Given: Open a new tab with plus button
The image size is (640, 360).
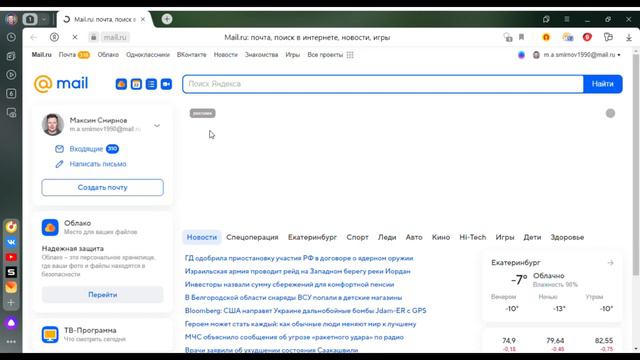Looking at the screenshot, I should pos(167,19).
